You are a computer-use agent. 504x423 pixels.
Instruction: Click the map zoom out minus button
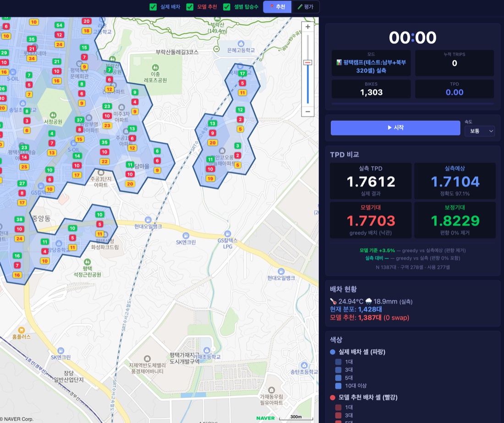tap(307, 112)
